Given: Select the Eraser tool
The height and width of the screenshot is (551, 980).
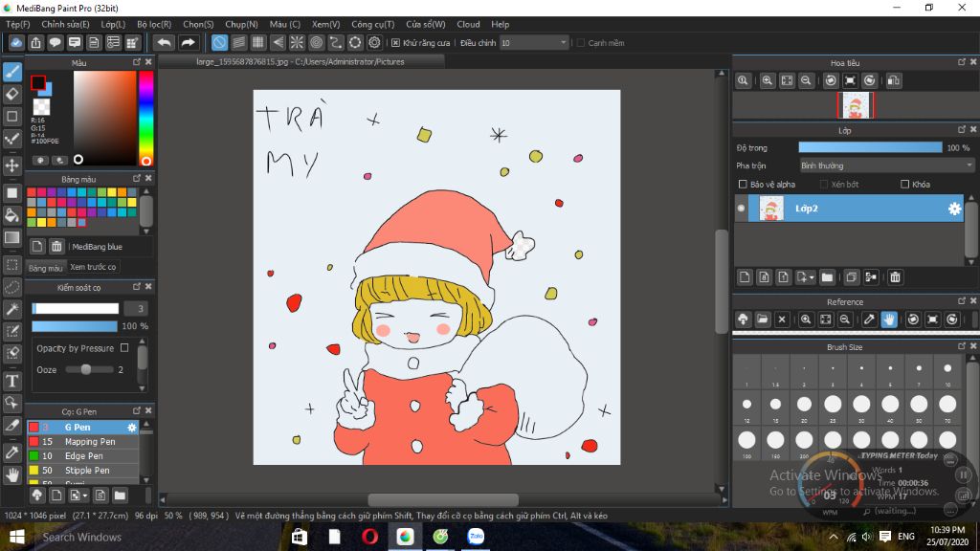Looking at the screenshot, I should (11, 95).
